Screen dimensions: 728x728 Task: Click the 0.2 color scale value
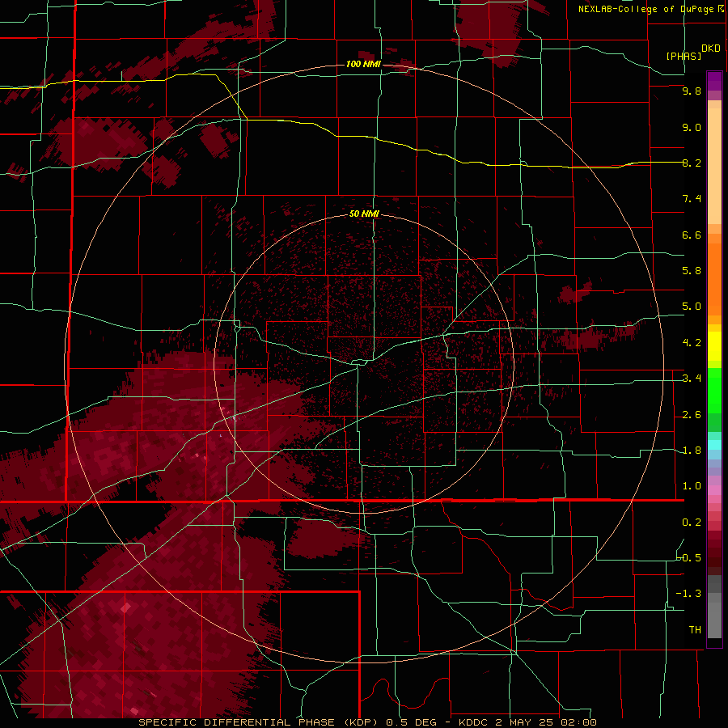692,523
